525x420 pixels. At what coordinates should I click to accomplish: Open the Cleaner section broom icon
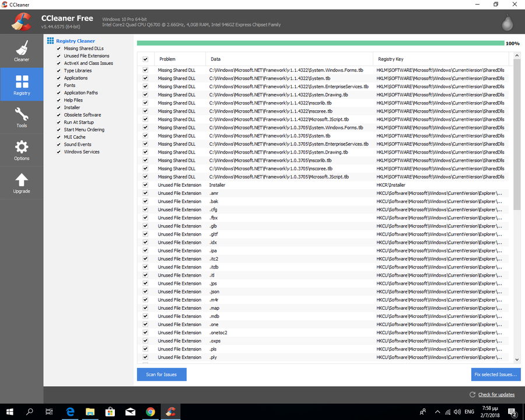point(22,48)
